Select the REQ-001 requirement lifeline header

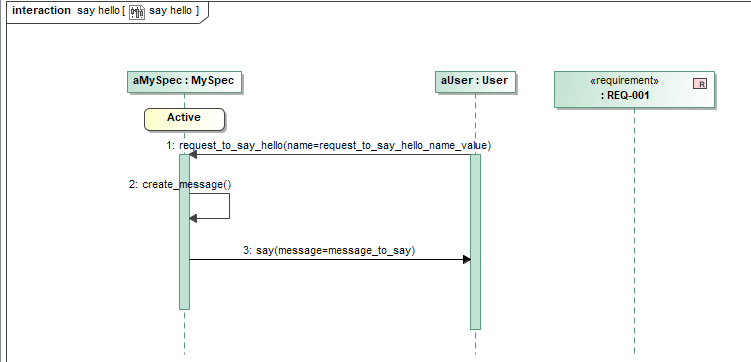click(x=634, y=89)
